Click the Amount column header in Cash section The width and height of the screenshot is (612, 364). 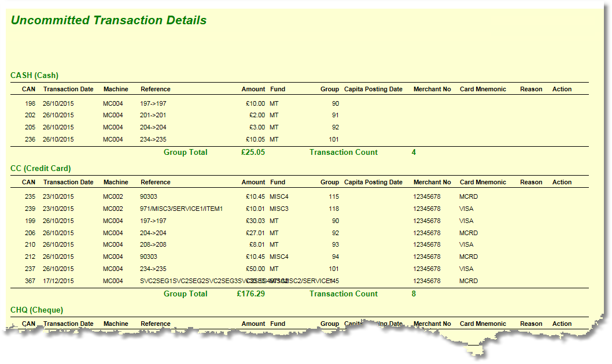tap(253, 89)
